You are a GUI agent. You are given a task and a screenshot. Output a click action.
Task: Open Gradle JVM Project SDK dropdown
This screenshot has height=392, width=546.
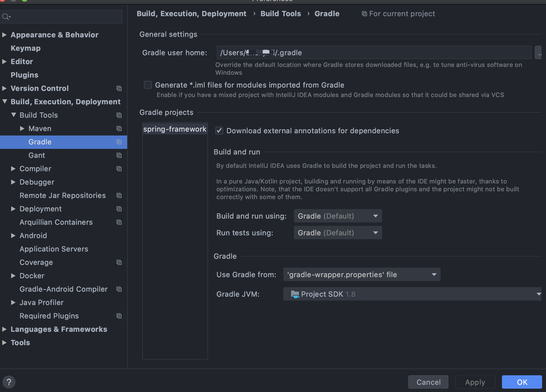click(412, 294)
